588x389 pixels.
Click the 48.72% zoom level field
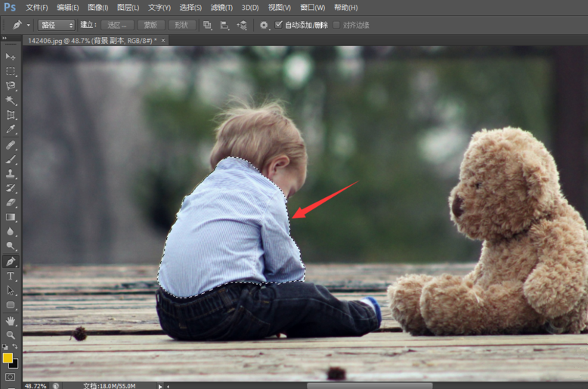(35, 385)
